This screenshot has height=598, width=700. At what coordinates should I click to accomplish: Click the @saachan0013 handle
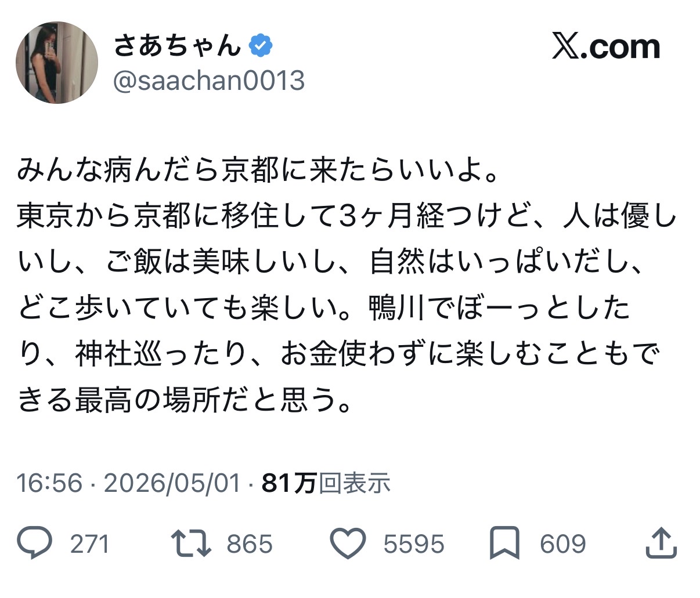coord(208,81)
